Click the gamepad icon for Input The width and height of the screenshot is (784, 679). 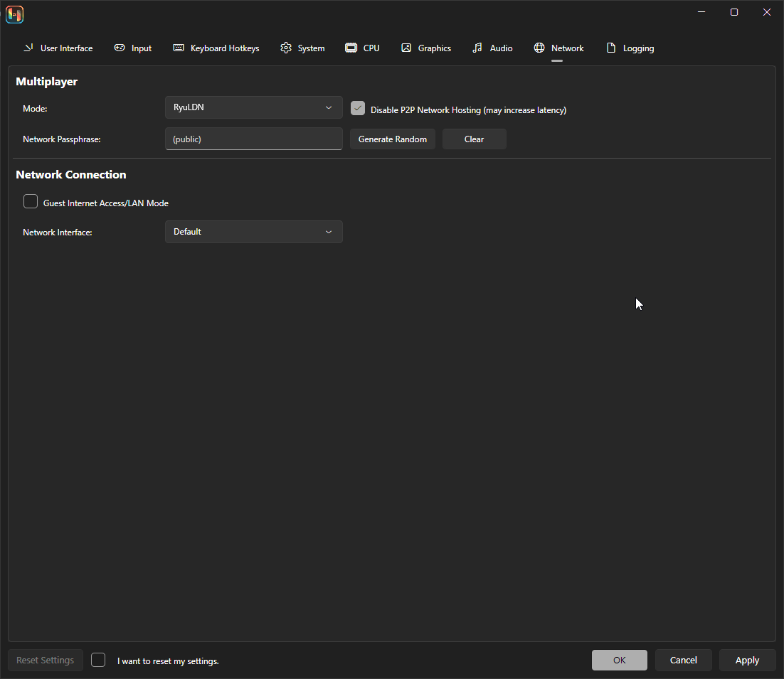pos(120,48)
